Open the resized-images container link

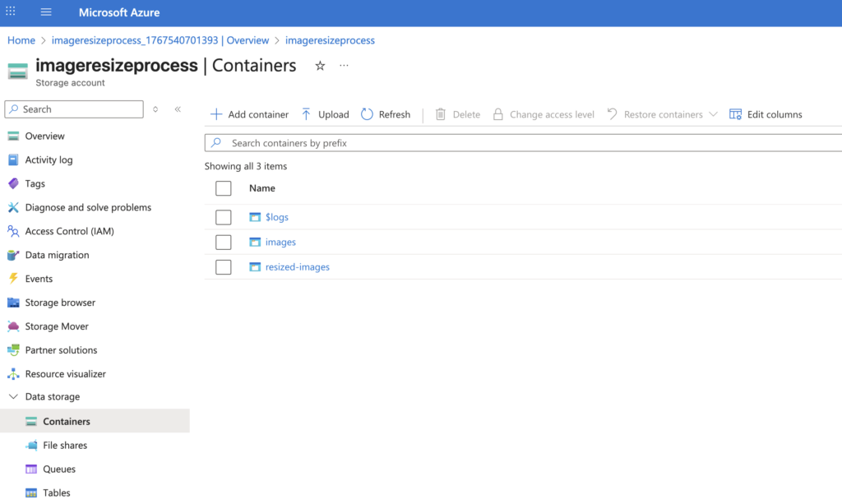point(297,266)
